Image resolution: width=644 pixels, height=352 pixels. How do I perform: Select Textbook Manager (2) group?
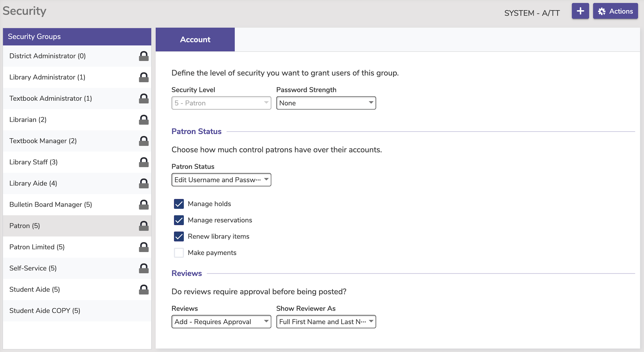77,141
